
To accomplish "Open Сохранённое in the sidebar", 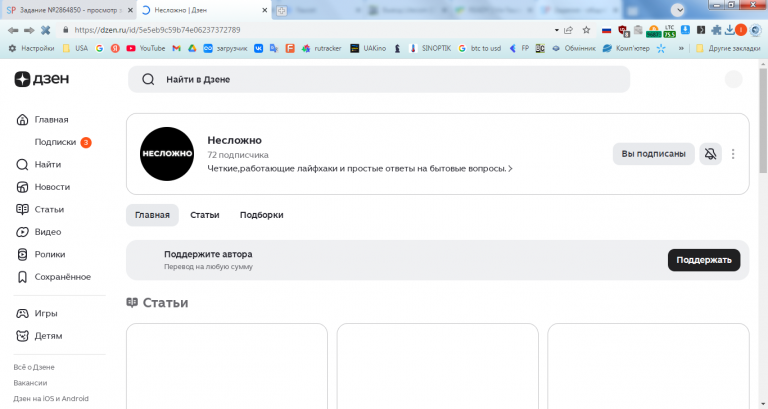I will (x=53, y=277).
